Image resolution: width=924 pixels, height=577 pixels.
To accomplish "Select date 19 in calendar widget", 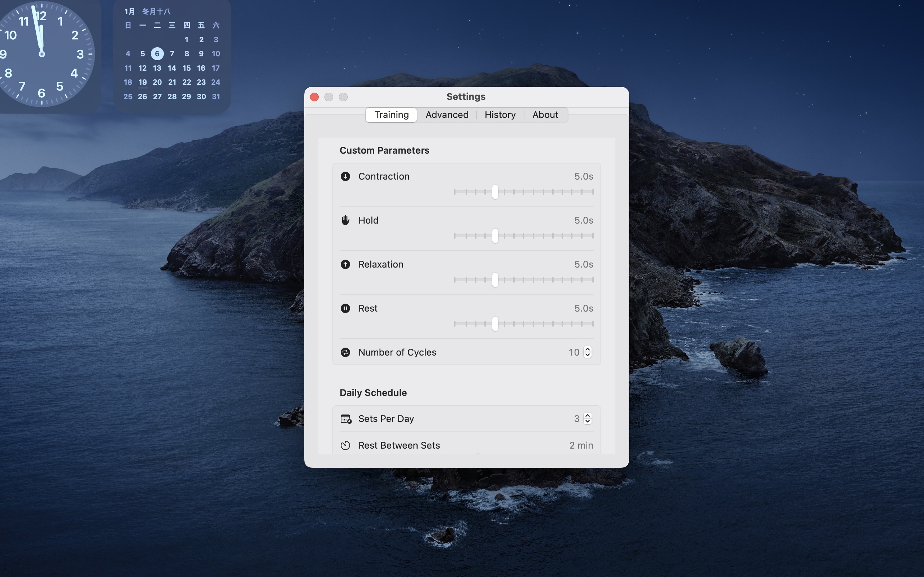I will tap(143, 83).
